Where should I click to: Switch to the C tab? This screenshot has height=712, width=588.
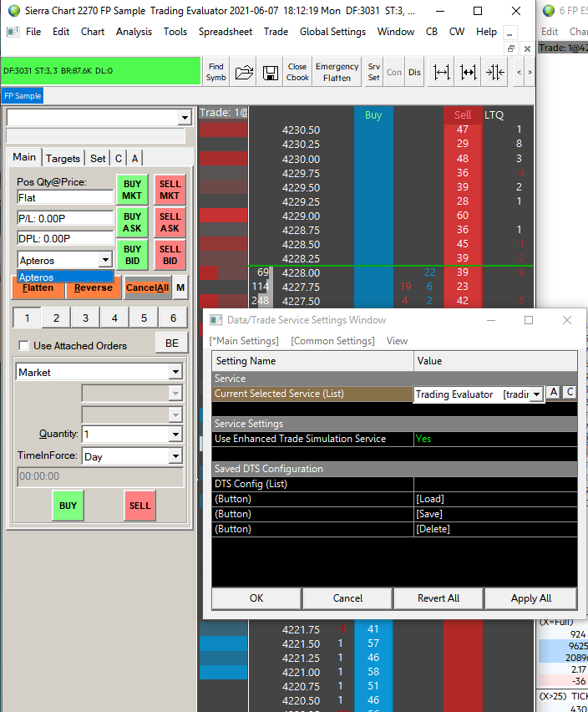[119, 159]
